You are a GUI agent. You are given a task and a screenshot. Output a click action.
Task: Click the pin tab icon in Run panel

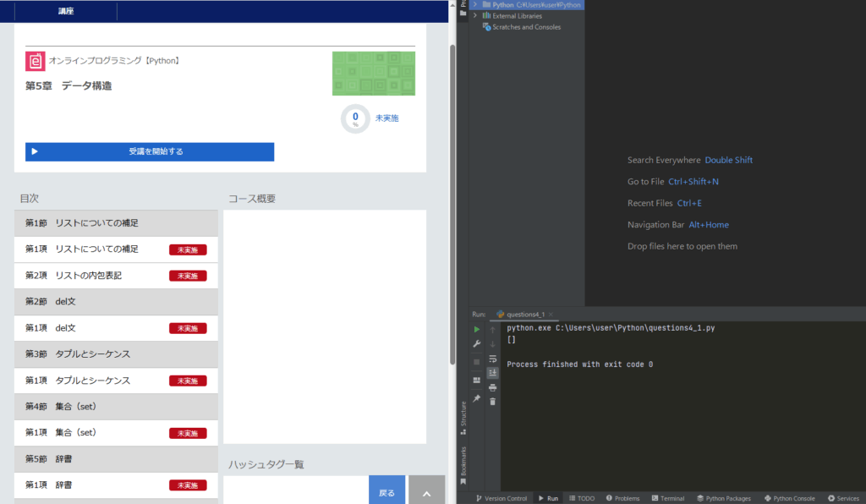(x=477, y=398)
